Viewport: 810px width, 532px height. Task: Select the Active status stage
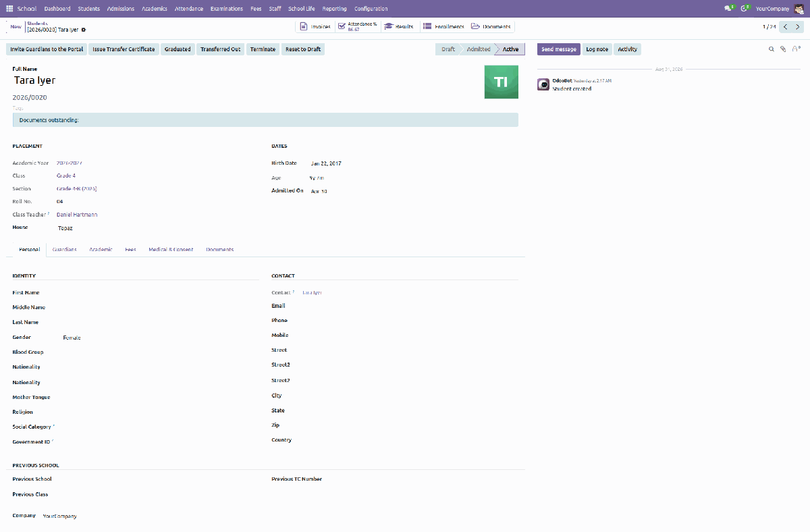[x=510, y=49]
